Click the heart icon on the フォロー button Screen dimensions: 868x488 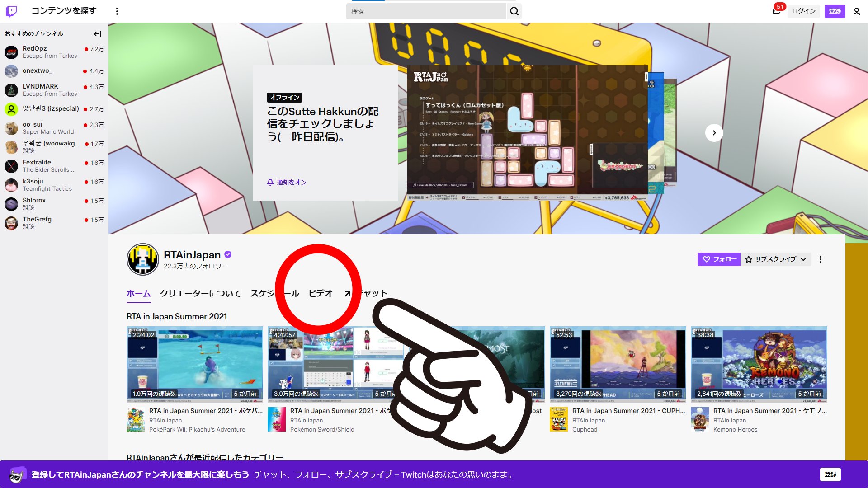tap(706, 259)
